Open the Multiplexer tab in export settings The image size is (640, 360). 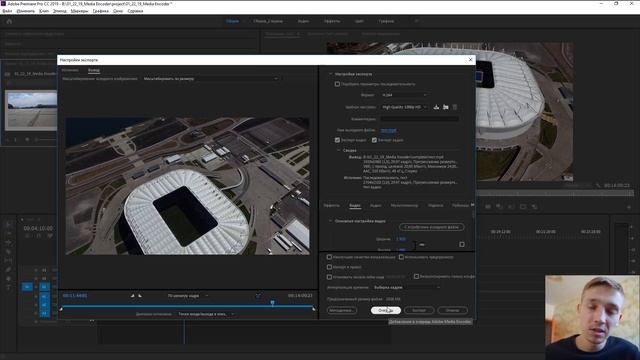tap(404, 205)
